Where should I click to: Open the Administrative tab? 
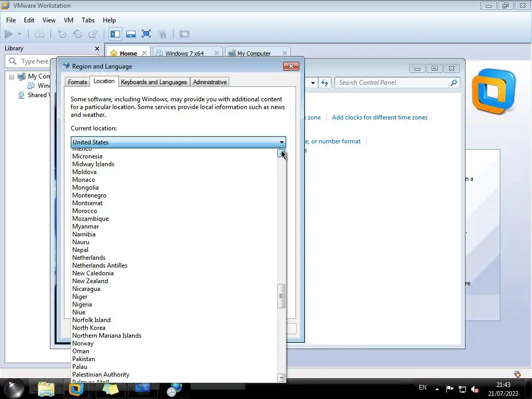pyautogui.click(x=210, y=82)
